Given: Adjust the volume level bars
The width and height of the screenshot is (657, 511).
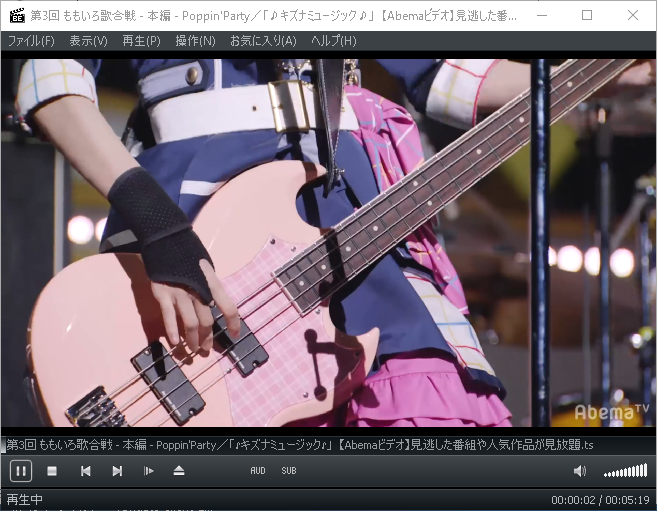Looking at the screenshot, I should click(626, 471).
